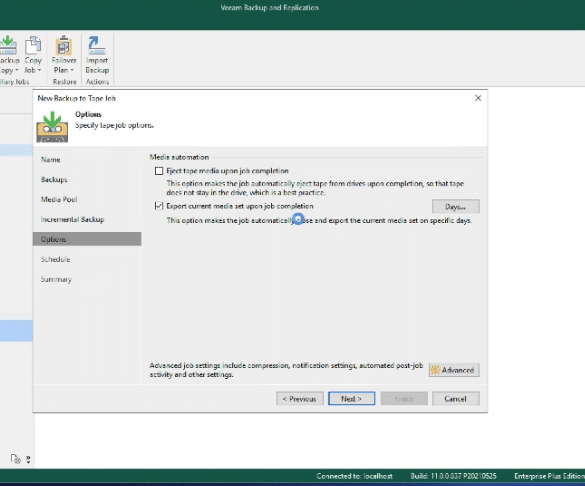
Task: Click the Connected to: localhost status text
Action: 354,476
